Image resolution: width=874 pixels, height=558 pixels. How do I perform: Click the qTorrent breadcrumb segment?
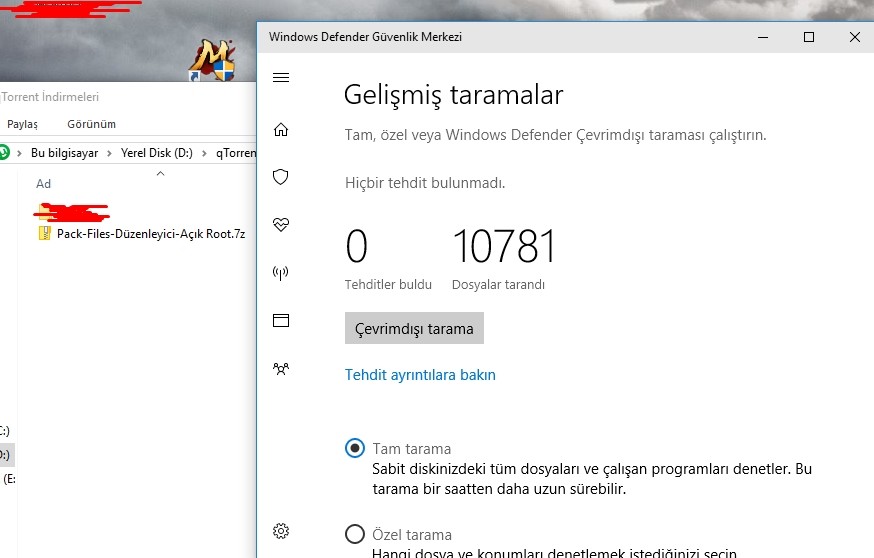click(x=236, y=153)
